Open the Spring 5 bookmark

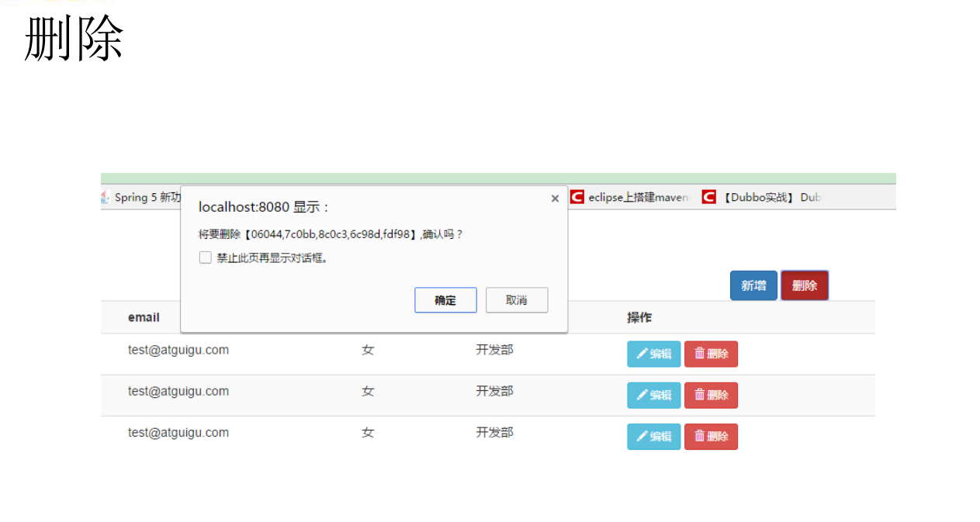coord(141,197)
